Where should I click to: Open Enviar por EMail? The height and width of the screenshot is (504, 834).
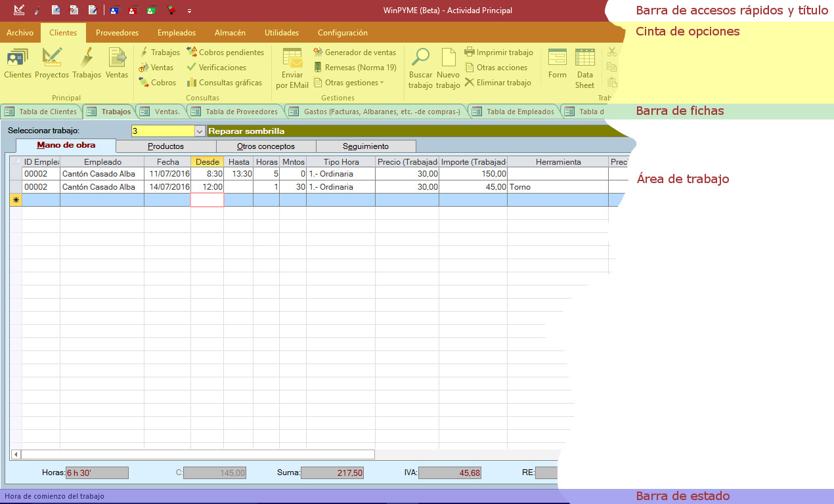(x=292, y=68)
